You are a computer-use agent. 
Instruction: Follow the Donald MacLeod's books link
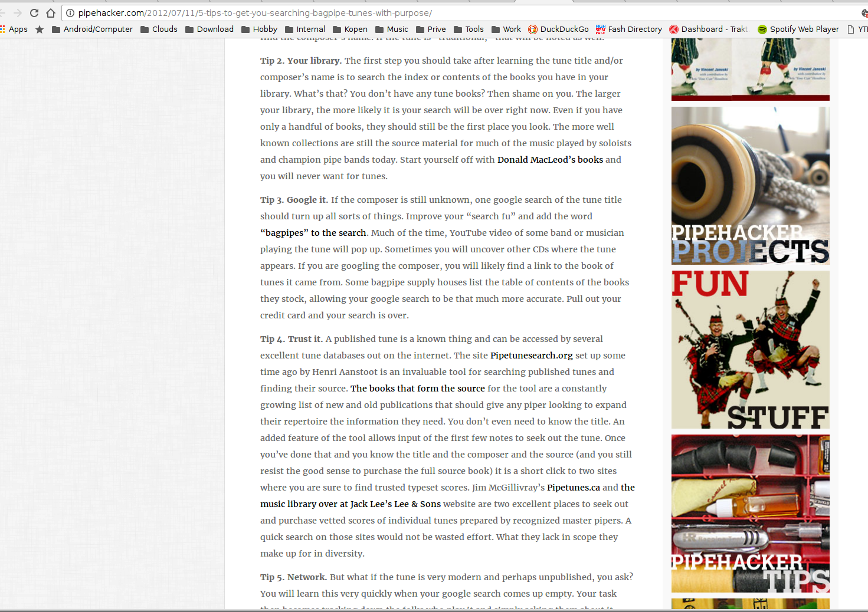tap(550, 160)
